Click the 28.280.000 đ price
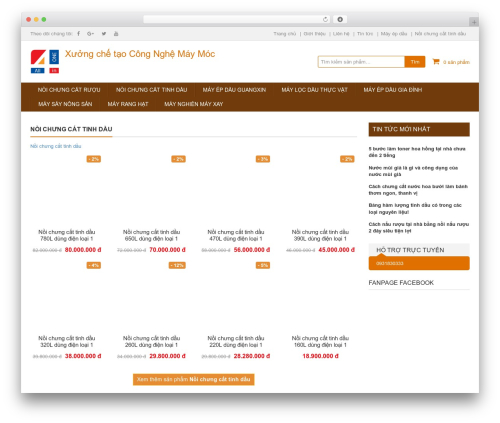Image resolution: width=500 pixels, height=423 pixels. [252, 356]
